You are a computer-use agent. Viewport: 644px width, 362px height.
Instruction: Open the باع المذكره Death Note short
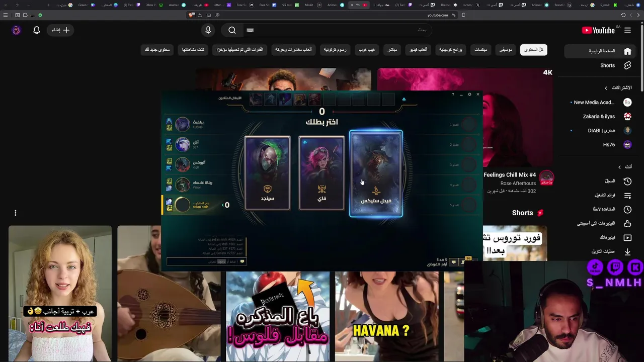coord(278,316)
